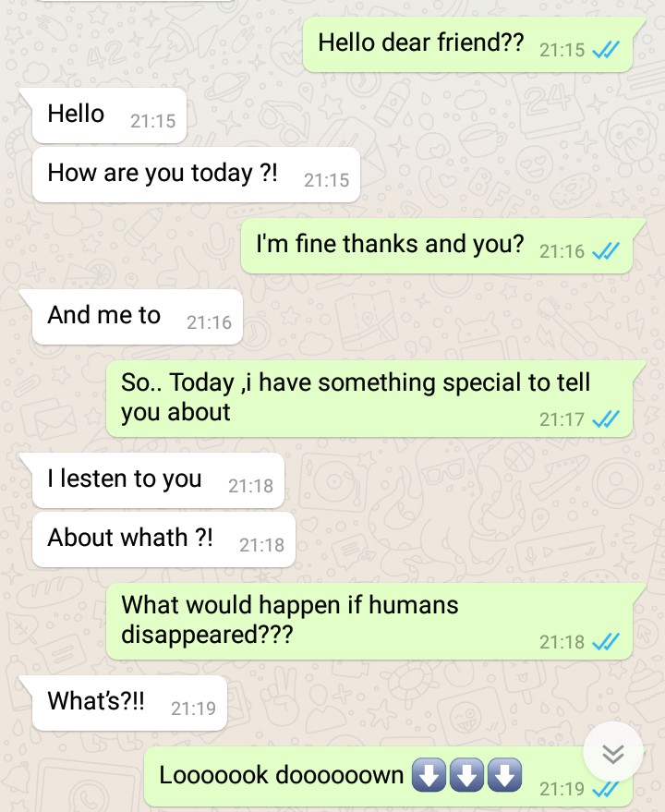Viewport: 665px width, 812px height.
Task: Select the 'About whath ?!' message
Action: pyautogui.click(x=163, y=539)
